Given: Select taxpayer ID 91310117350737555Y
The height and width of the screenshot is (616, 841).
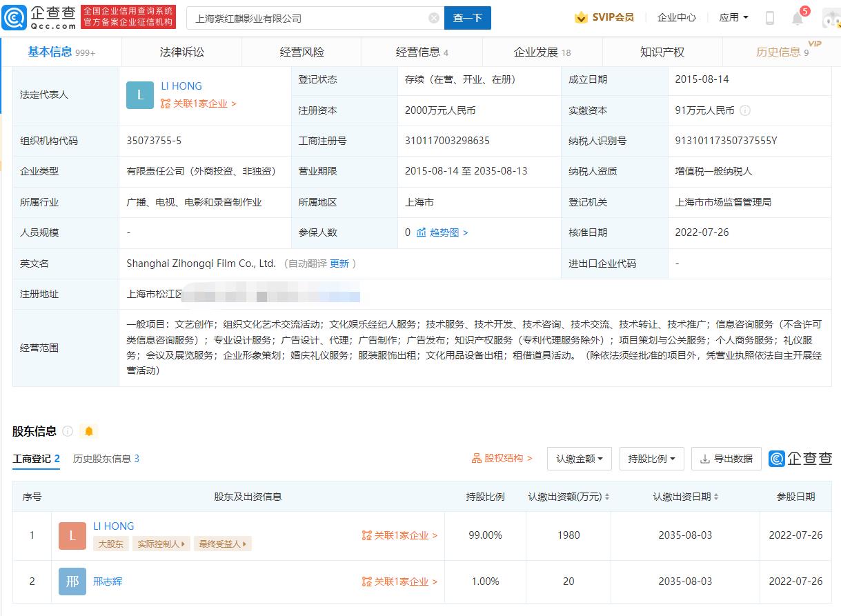Looking at the screenshot, I should coord(726,141).
